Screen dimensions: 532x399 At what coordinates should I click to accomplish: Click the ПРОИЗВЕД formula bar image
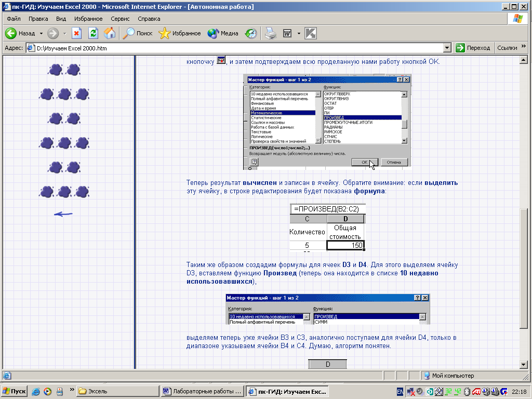(x=328, y=209)
